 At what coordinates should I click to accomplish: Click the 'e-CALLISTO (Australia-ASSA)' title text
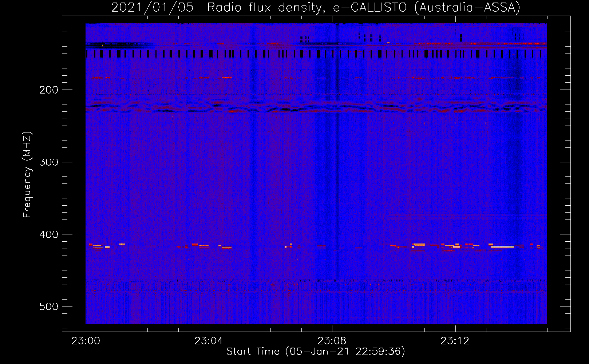[426, 7]
